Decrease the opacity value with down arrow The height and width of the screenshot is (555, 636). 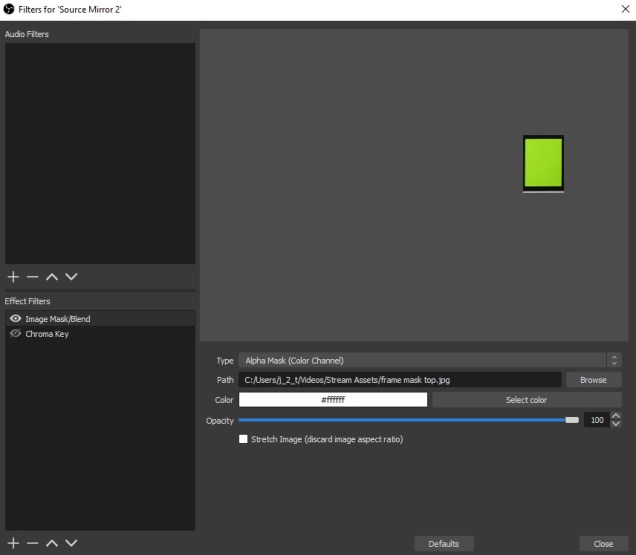pyautogui.click(x=615, y=424)
